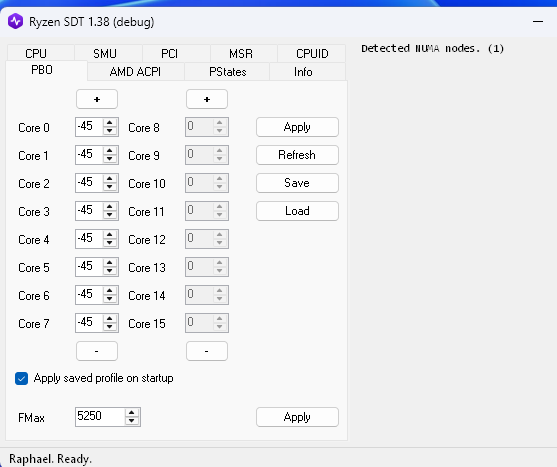This screenshot has height=467, width=557.
Task: Click the 'Raphael. Ready.' status bar text
Action: 50,459
